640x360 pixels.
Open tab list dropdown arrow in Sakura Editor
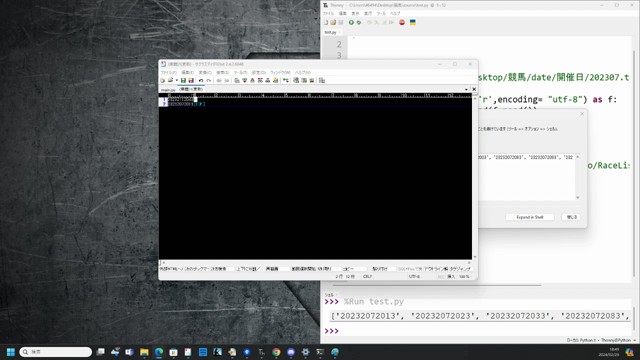tap(466, 89)
